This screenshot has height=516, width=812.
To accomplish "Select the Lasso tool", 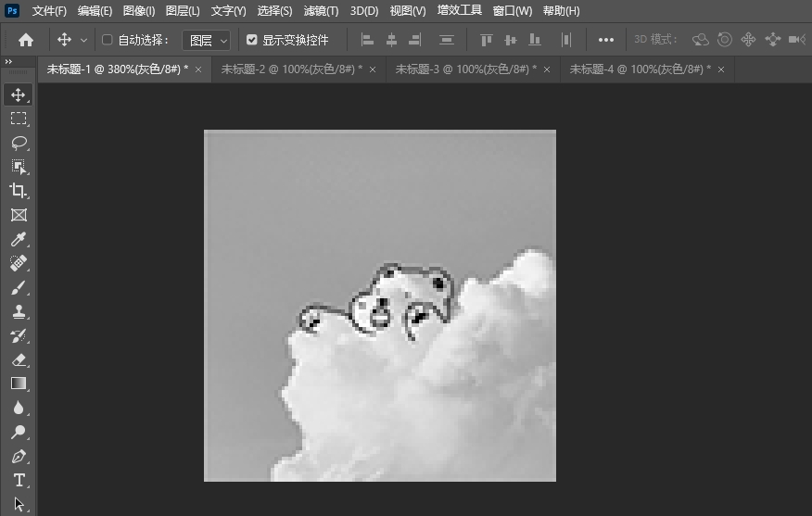I will pyautogui.click(x=19, y=143).
